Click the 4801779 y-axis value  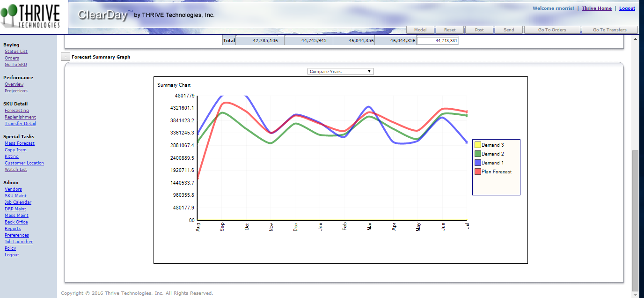point(184,96)
